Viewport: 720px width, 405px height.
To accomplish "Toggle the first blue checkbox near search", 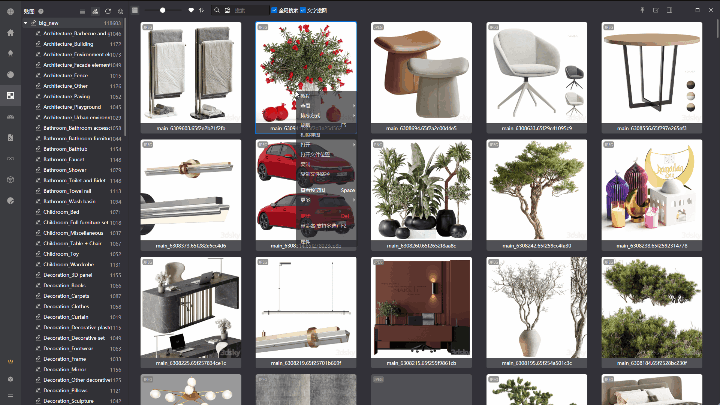I will click(x=274, y=9).
